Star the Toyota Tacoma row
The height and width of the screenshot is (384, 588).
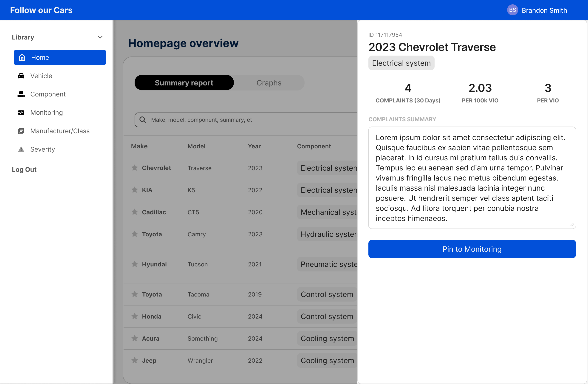click(x=135, y=294)
